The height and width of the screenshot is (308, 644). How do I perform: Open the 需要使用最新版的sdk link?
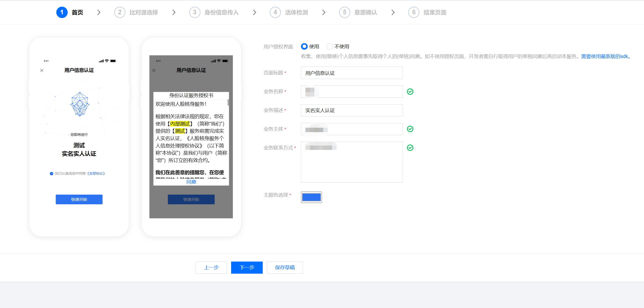point(605,57)
